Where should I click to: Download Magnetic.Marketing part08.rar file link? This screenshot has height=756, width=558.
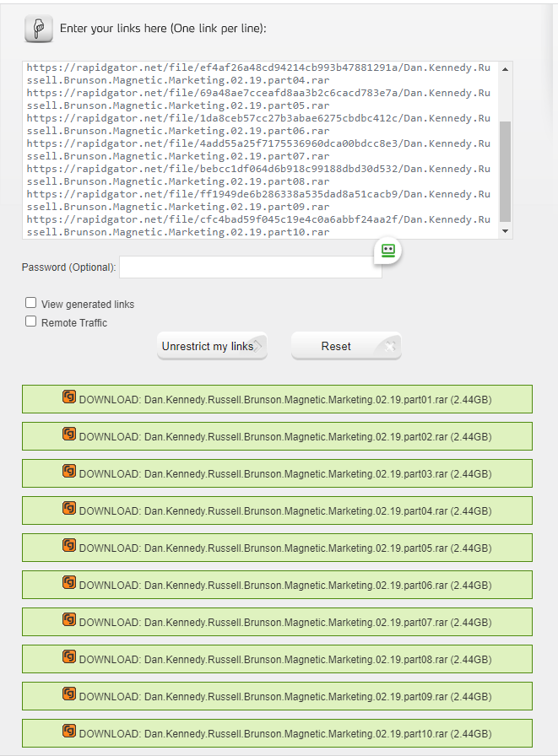pos(277,659)
